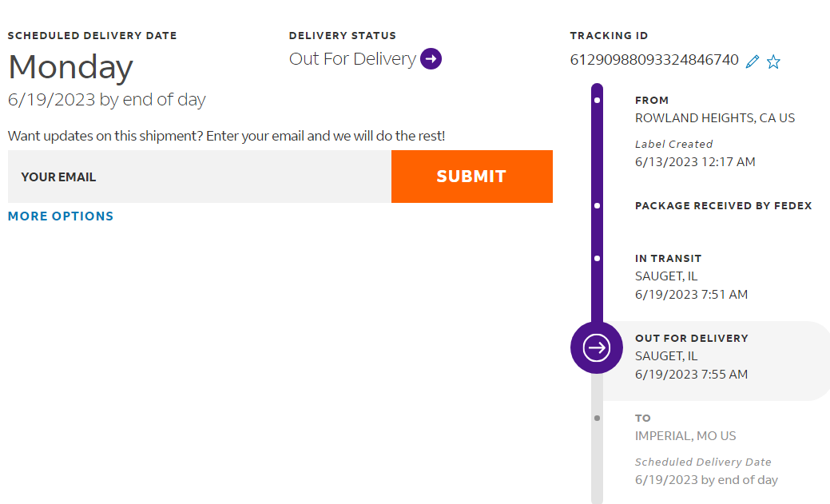The image size is (830, 504).
Task: Click the large Out For Delivery timeline circle
Action: click(x=597, y=347)
